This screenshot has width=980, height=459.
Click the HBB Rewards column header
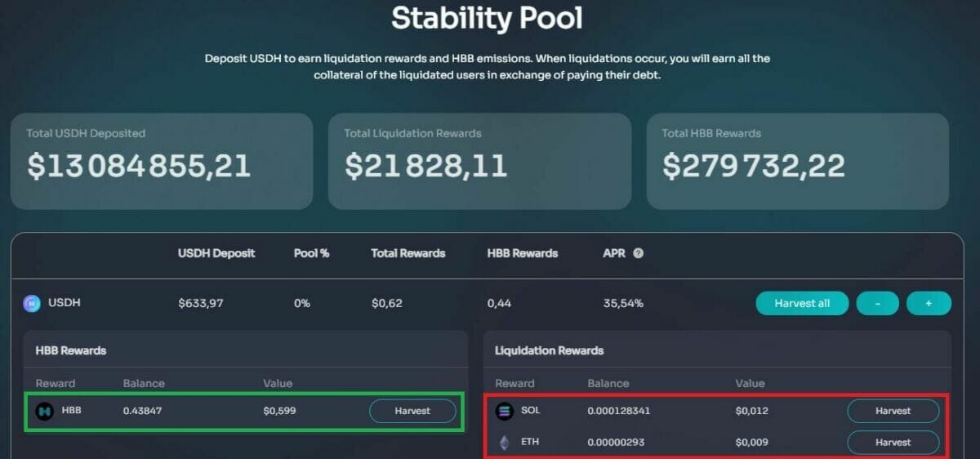coord(523,253)
